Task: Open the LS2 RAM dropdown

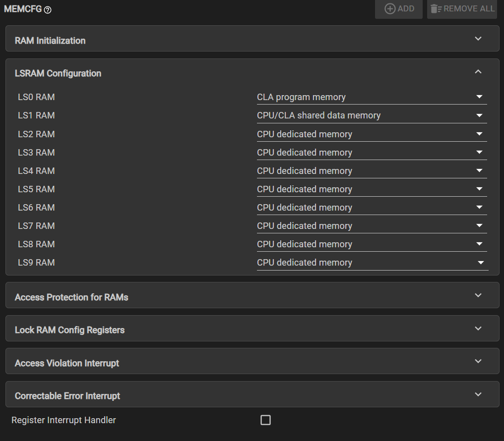Action: click(371, 134)
